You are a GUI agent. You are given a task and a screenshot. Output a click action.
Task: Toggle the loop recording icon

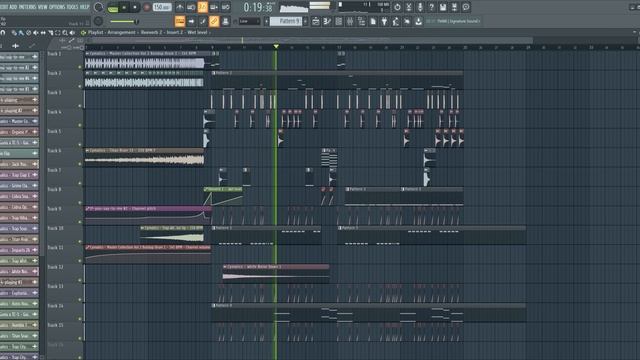225,7
